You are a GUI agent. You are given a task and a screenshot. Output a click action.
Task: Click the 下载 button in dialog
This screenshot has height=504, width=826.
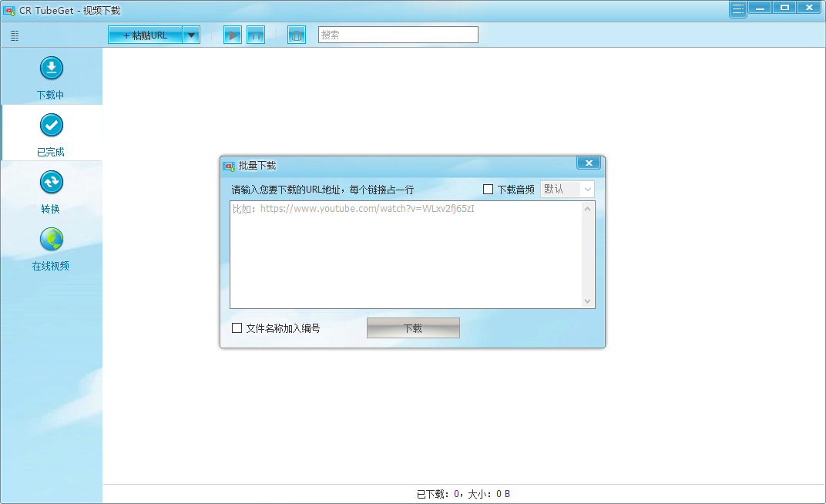point(413,328)
